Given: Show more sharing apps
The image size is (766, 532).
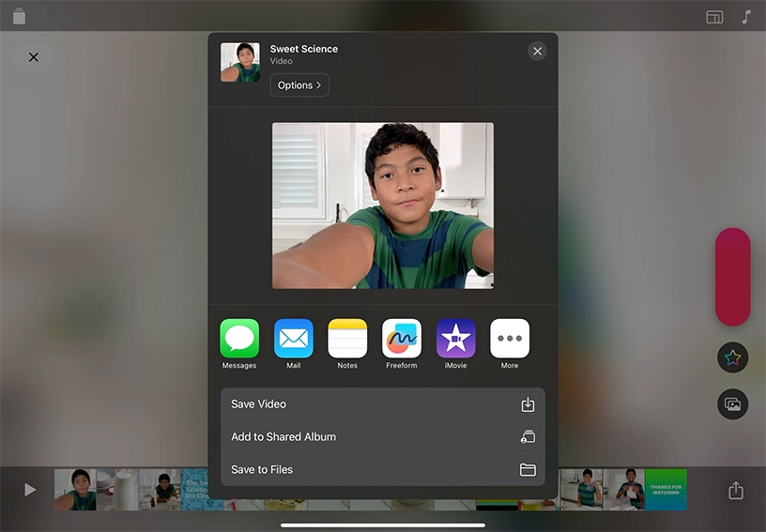Looking at the screenshot, I should tap(510, 339).
